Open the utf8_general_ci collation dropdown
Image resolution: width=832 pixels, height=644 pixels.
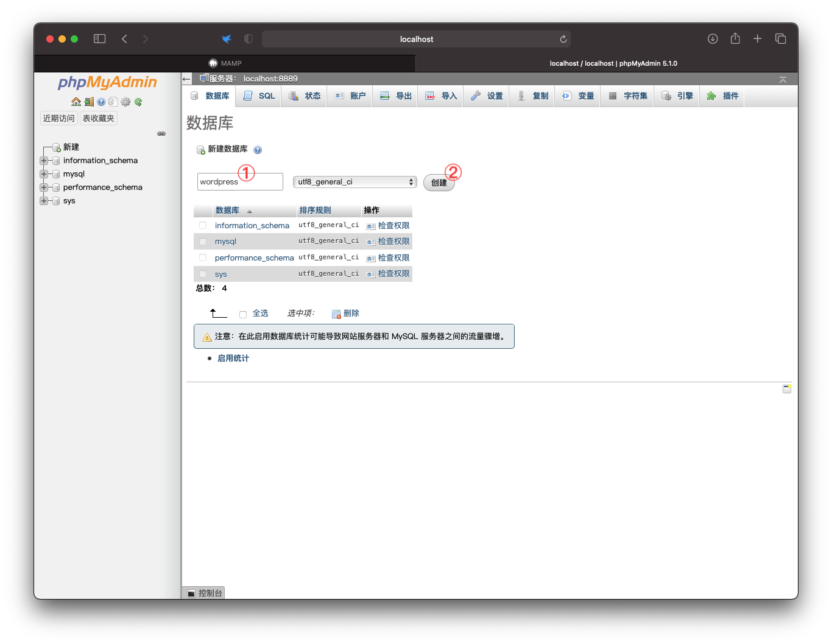(354, 182)
